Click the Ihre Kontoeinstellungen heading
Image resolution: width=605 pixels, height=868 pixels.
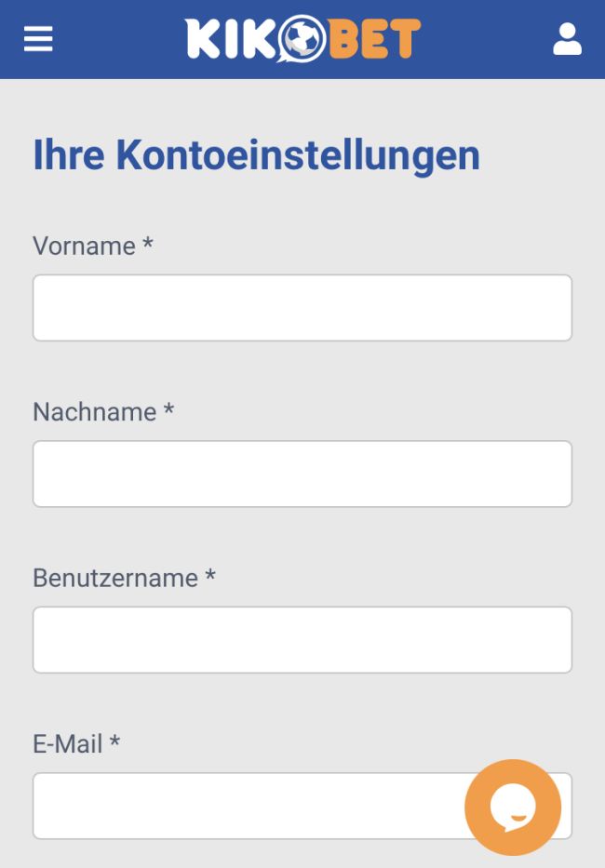pos(256,155)
